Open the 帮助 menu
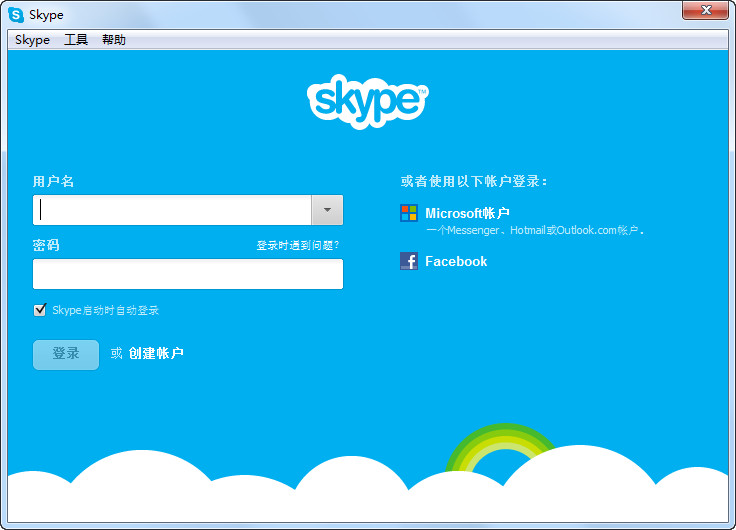736x530 pixels. point(114,40)
